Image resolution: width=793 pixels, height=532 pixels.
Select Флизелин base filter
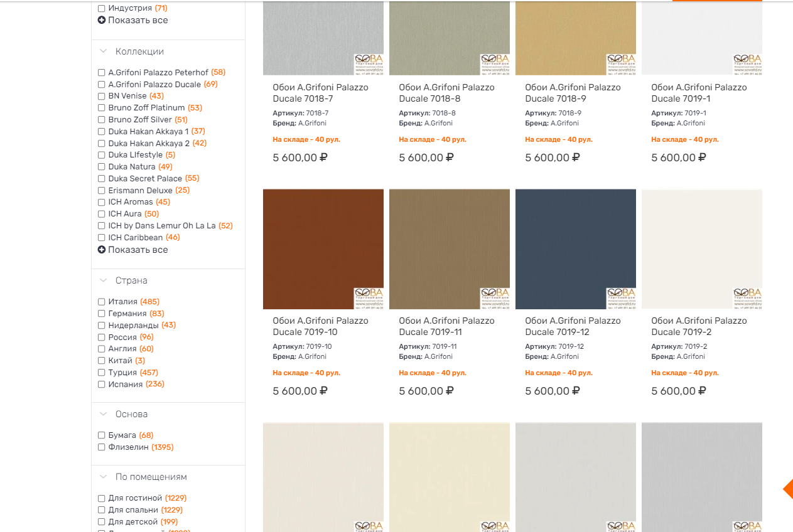[102, 447]
